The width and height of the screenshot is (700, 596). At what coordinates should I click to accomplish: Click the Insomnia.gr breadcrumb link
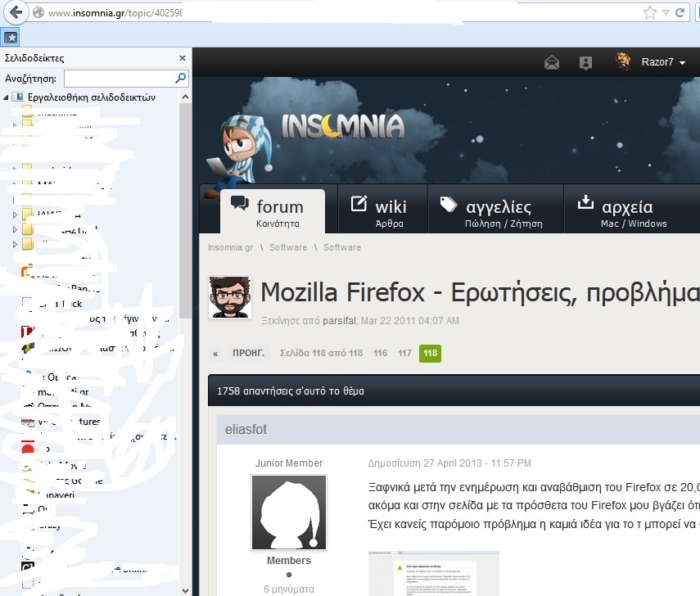pyautogui.click(x=230, y=247)
